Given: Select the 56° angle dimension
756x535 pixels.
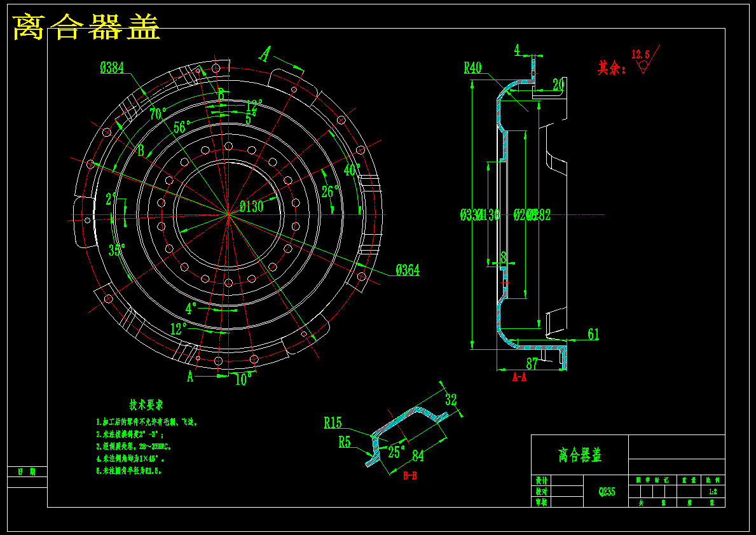Looking at the screenshot, I should coord(182,127).
